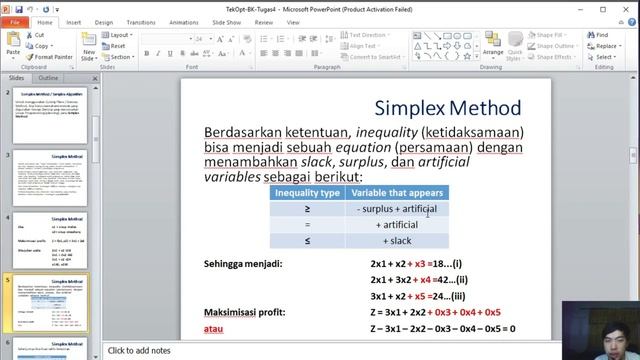Justify text in Paragraph group
This screenshot has width=640, height=360.
299,53
